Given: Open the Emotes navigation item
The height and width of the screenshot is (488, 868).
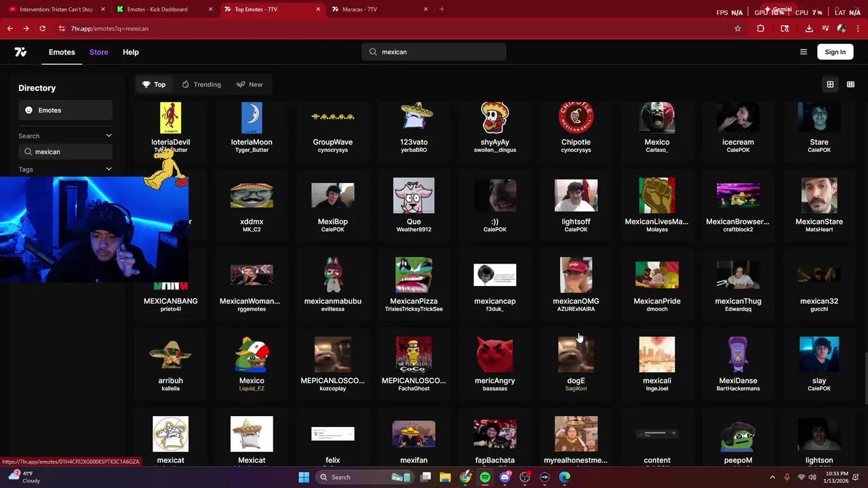Looking at the screenshot, I should 62,52.
